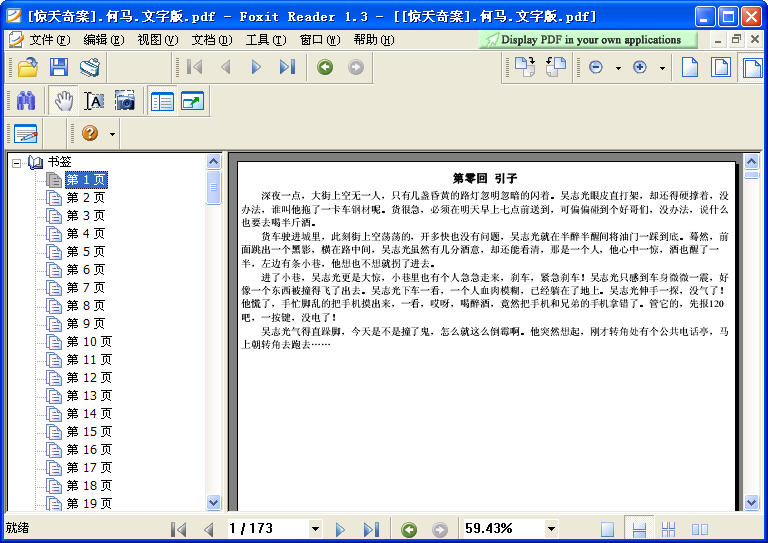Image resolution: width=768 pixels, height=543 pixels.
Task: Click grey next view button in top toolbar
Action: tap(356, 67)
